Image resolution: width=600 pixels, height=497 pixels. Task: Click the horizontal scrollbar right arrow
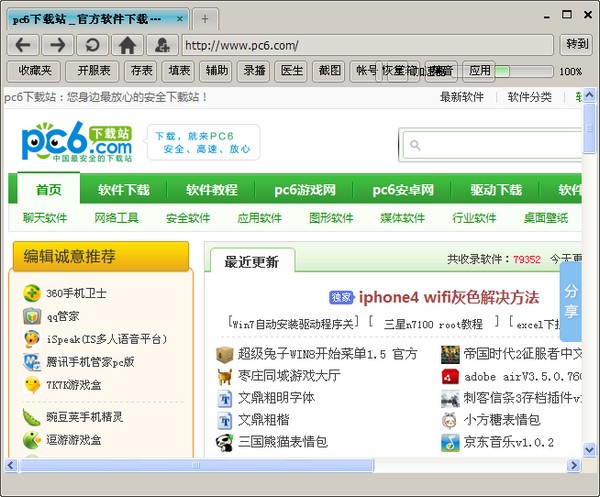(573, 465)
